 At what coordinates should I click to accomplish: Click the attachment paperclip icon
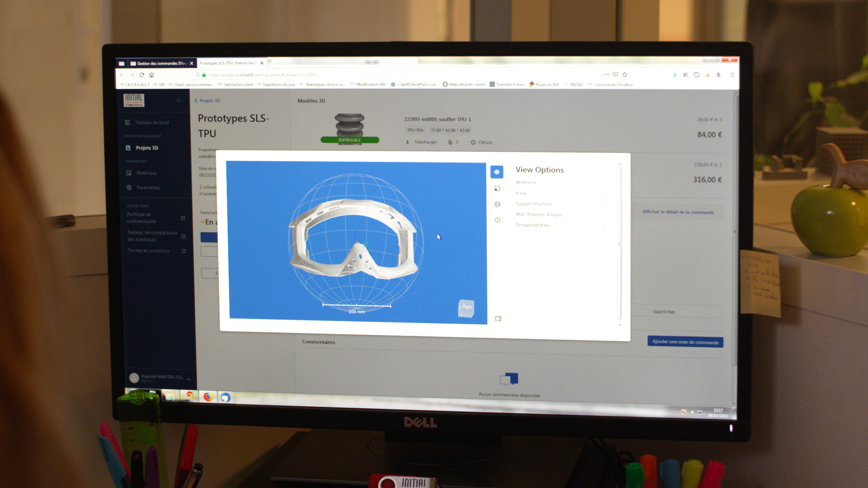450,142
